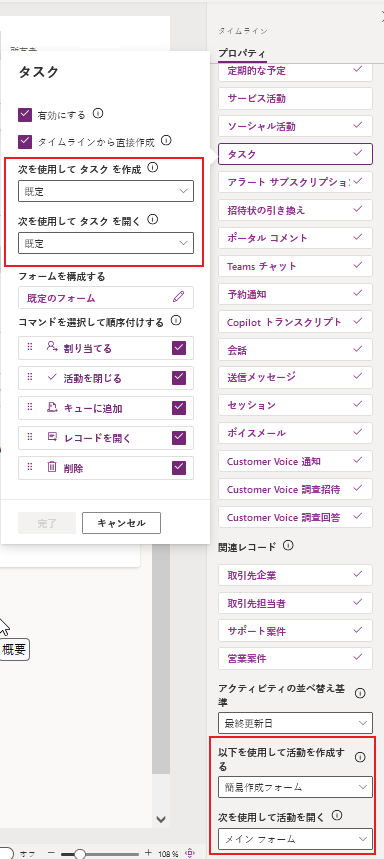Image resolution: width=384 pixels, height=859 pixels.
Task: Select the 営業案件 related record
Action: point(295,657)
